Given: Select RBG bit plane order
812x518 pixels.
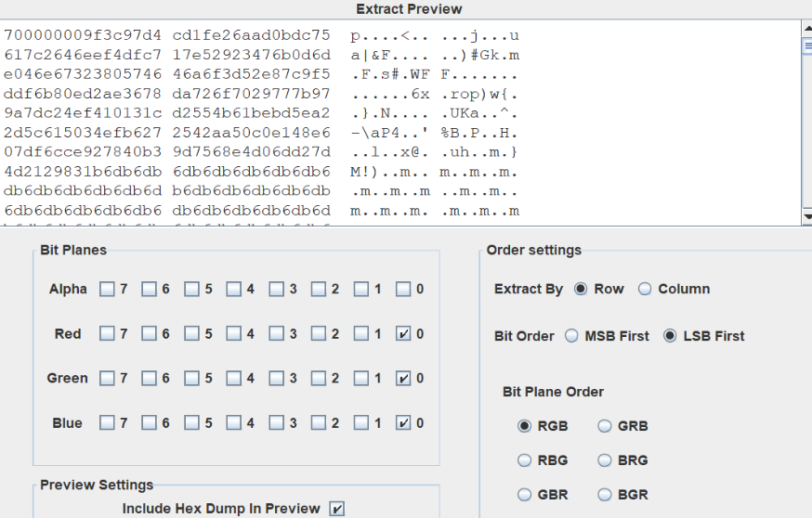Looking at the screenshot, I should [x=525, y=460].
